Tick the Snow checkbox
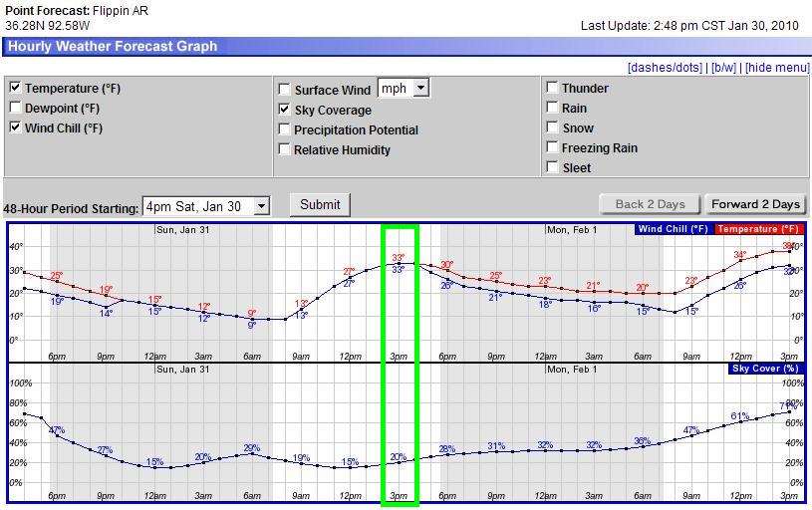This screenshot has height=510, width=812. (x=552, y=127)
